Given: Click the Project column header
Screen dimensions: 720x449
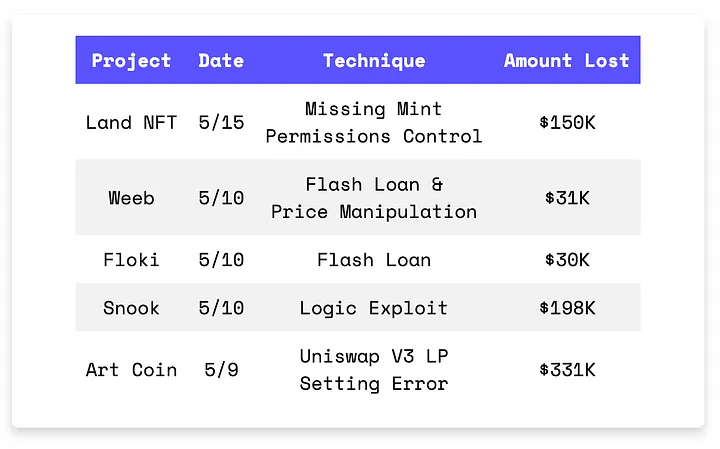Looking at the screenshot, I should 131,61.
